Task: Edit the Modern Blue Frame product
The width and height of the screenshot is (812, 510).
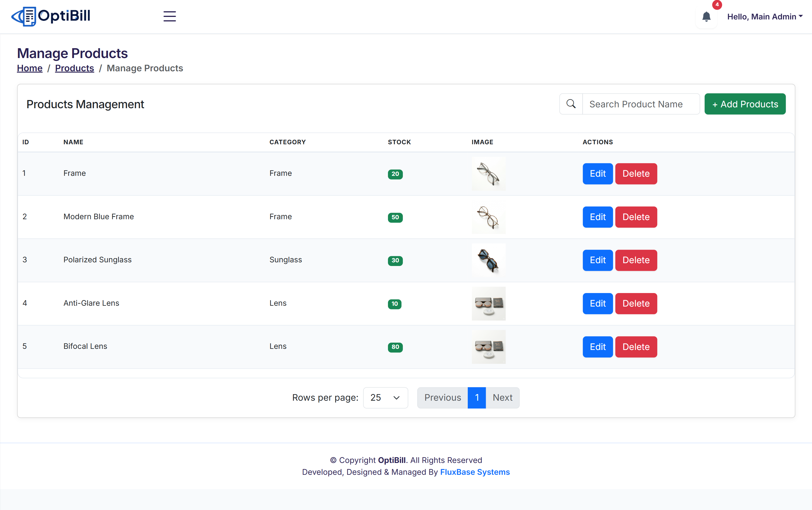Action: pos(597,217)
